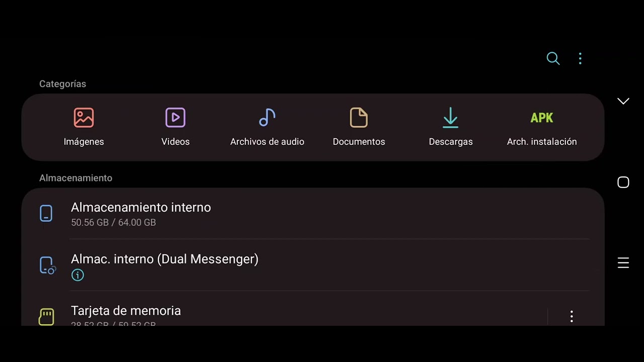Select the Archivos de audio label

click(x=267, y=142)
